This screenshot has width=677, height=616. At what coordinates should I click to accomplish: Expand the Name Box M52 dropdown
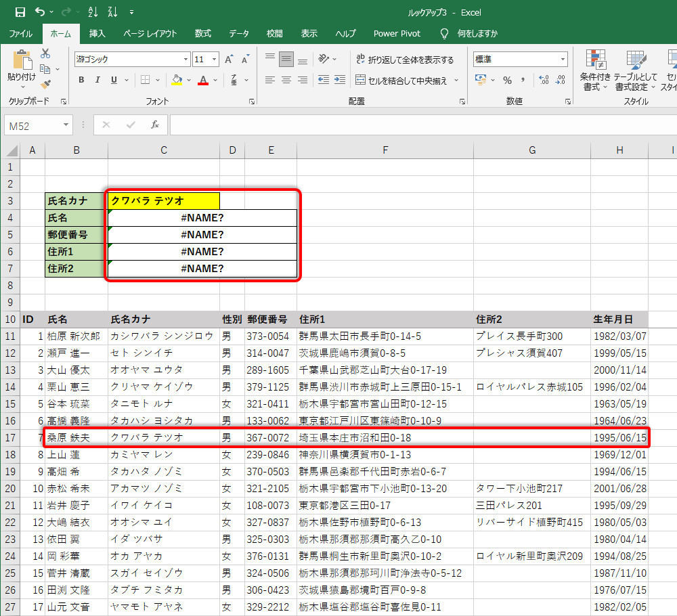pos(66,125)
